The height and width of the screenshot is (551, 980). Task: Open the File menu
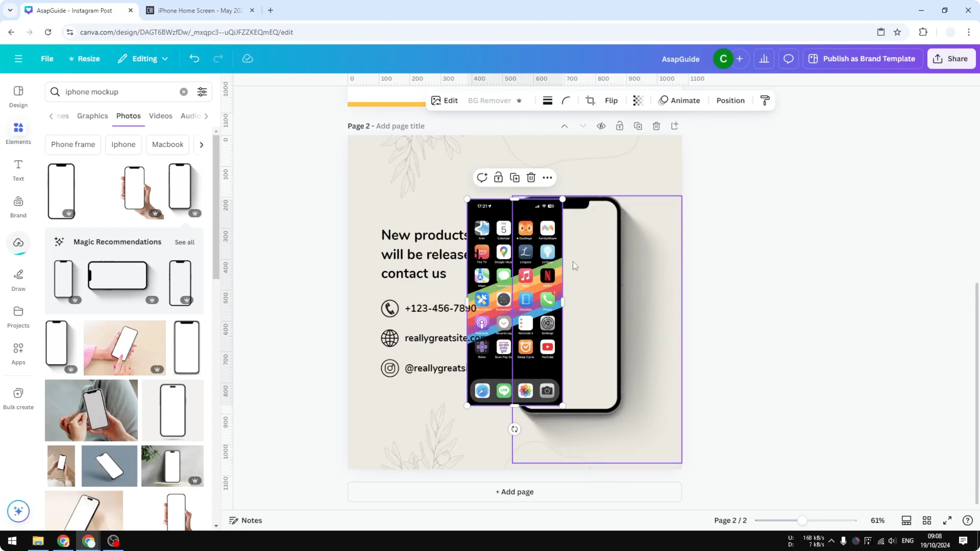coord(47,59)
